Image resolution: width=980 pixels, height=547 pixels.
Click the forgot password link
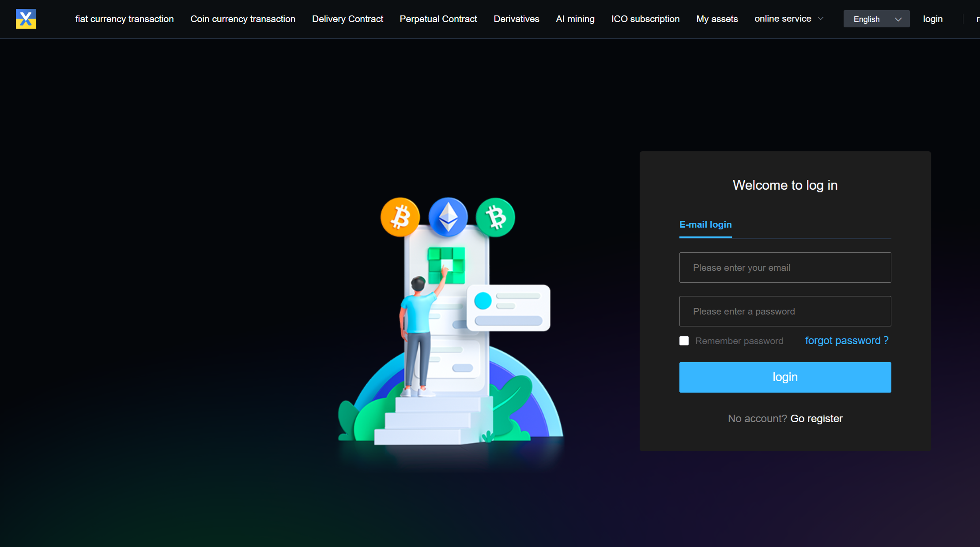pyautogui.click(x=847, y=341)
